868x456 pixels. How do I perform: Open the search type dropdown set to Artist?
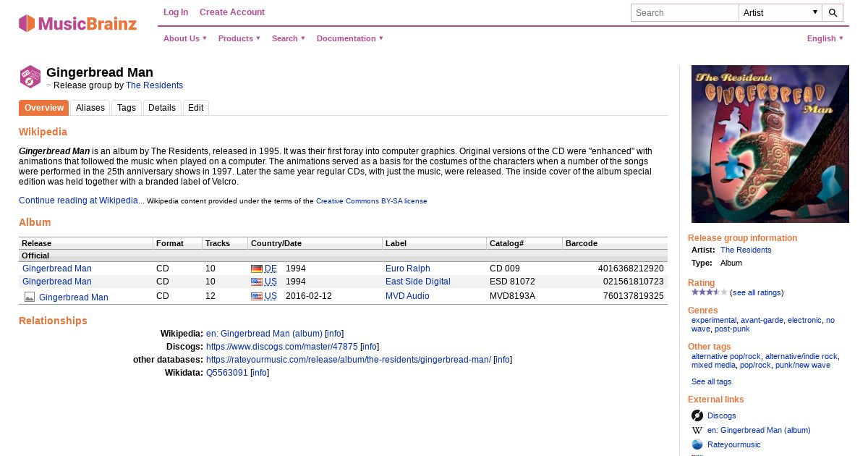point(780,12)
